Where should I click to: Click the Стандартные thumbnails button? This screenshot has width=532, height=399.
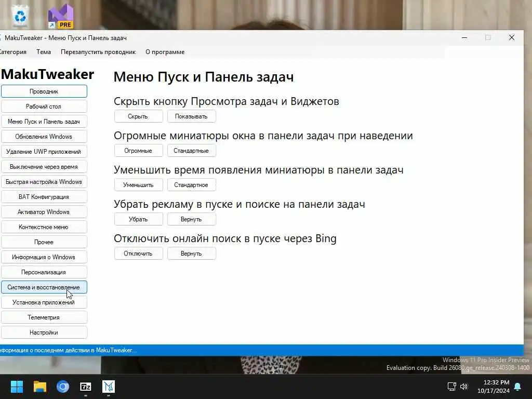(x=191, y=151)
